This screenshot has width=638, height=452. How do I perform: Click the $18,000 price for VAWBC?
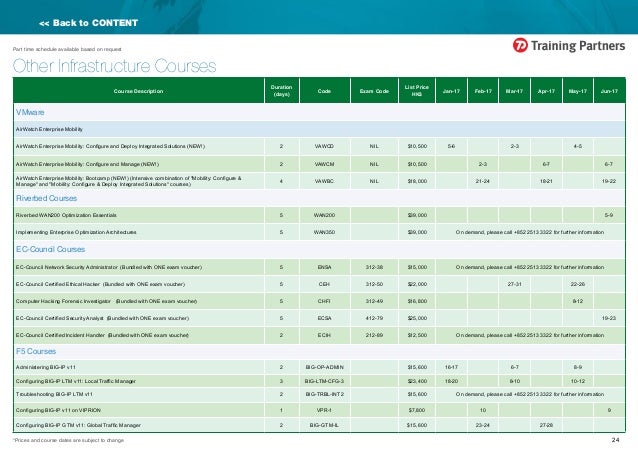click(x=417, y=181)
